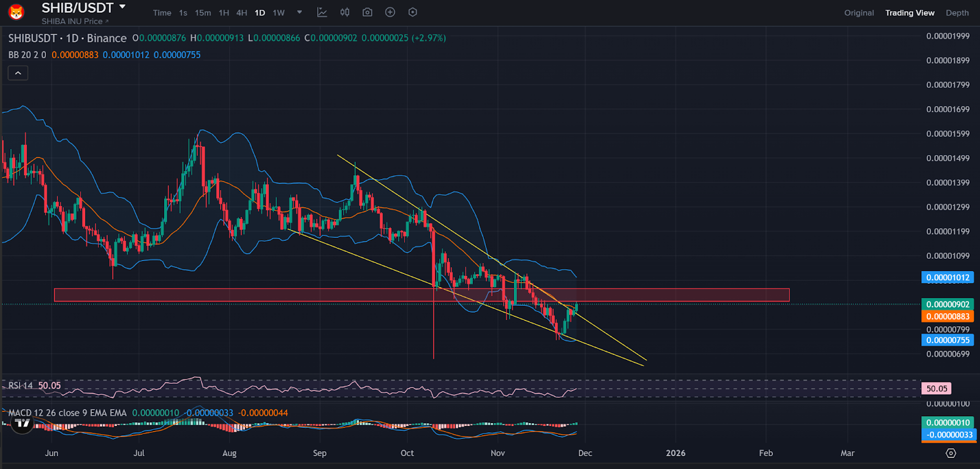Click the TradingView logo badge
Screen dimensions: 980x469
click(23, 423)
